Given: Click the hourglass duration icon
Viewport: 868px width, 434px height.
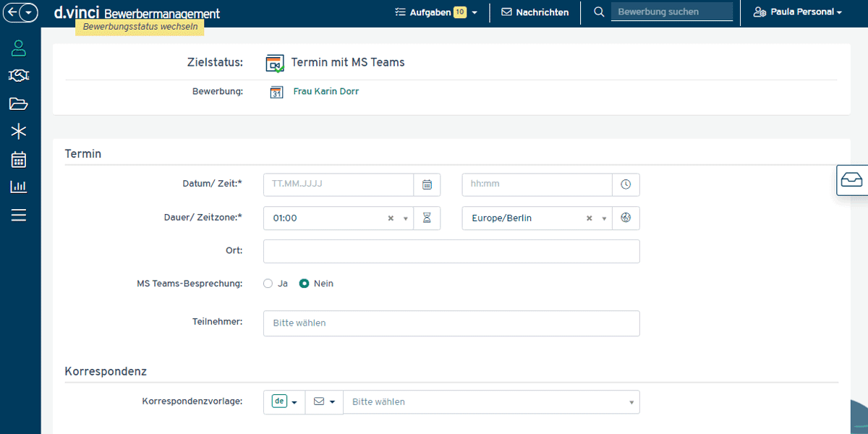Looking at the screenshot, I should coord(427,218).
